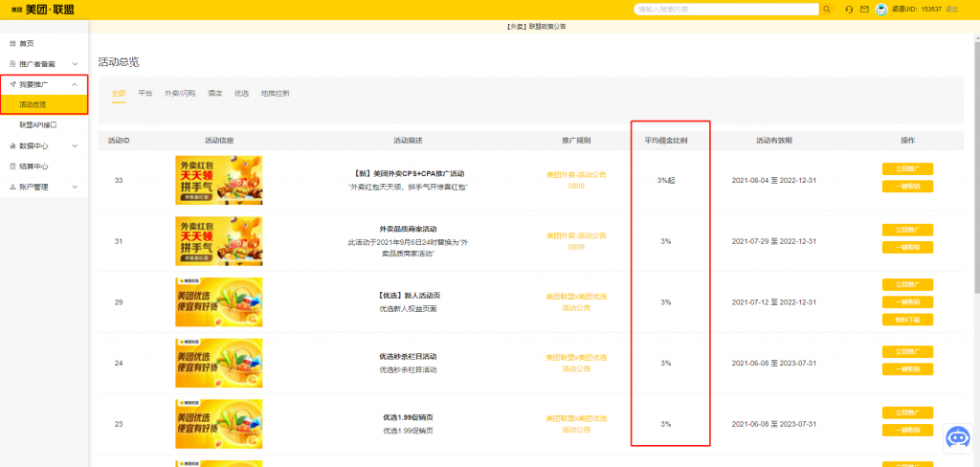Switch to the 全部 tab

click(119, 93)
